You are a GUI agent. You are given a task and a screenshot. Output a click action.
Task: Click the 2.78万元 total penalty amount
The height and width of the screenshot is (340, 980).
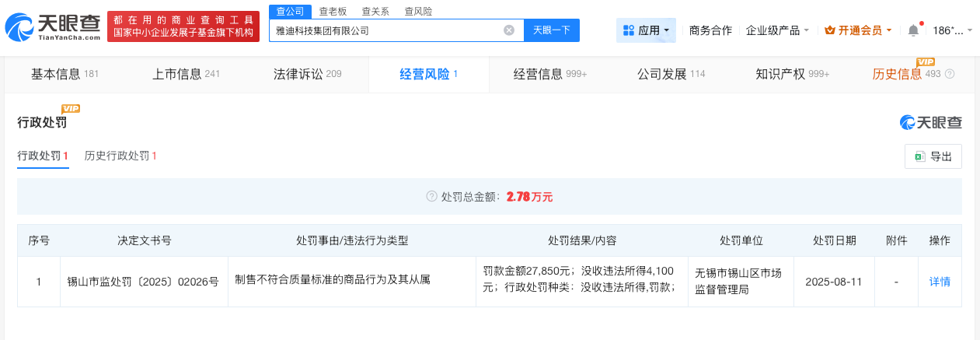click(529, 197)
